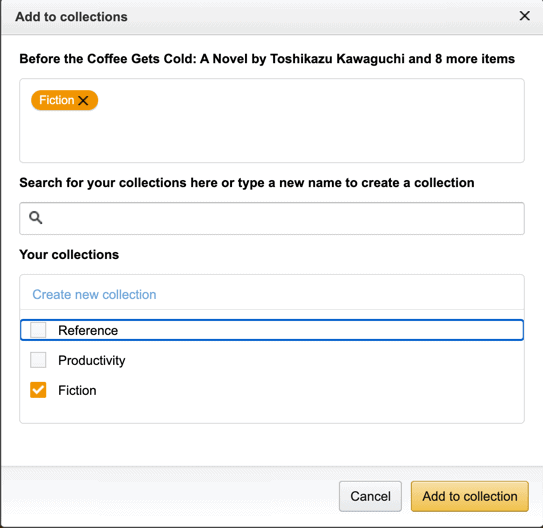Click the orange Fiction tag chip text

pos(56,100)
